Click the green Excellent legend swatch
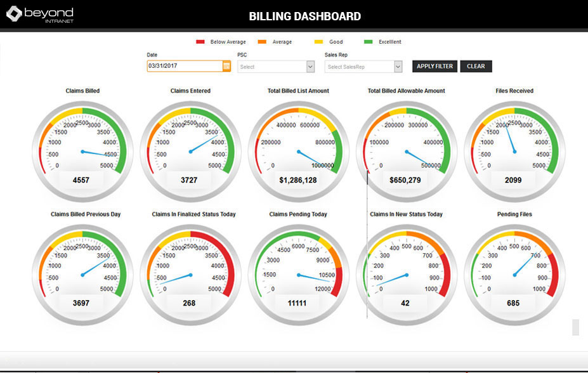The width and height of the screenshot is (588, 373). click(369, 42)
